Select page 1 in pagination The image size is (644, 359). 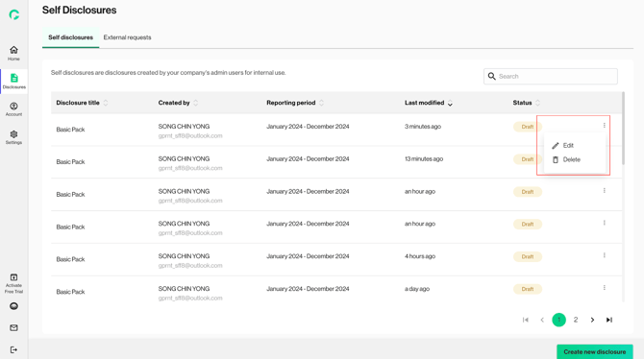[558, 320]
